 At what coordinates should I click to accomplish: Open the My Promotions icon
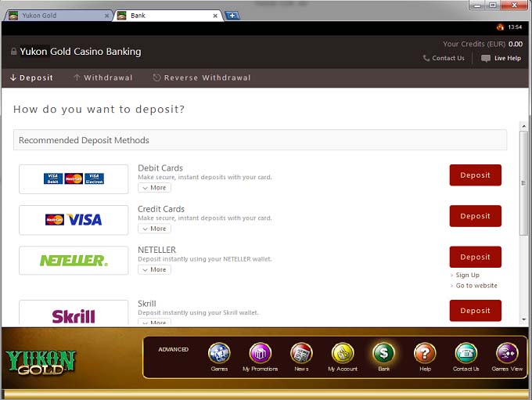[x=260, y=354]
